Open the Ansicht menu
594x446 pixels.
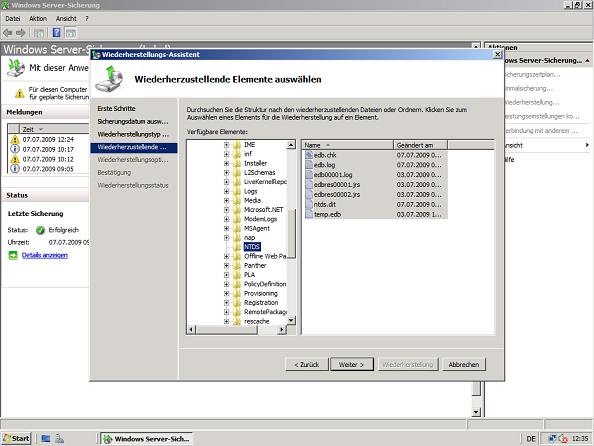[66, 19]
